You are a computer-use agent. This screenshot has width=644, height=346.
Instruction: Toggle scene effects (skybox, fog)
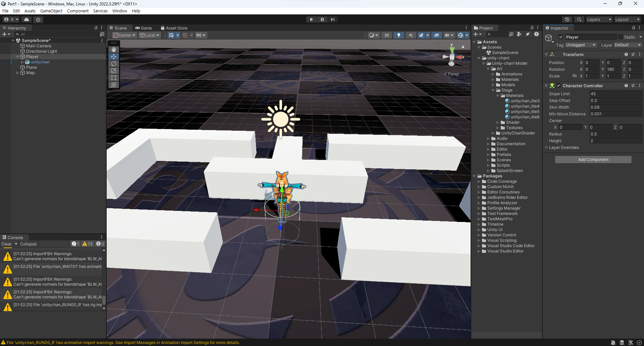tap(422, 35)
